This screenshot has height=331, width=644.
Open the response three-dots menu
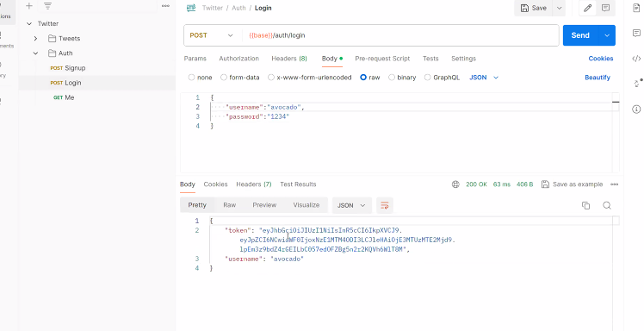(x=614, y=184)
